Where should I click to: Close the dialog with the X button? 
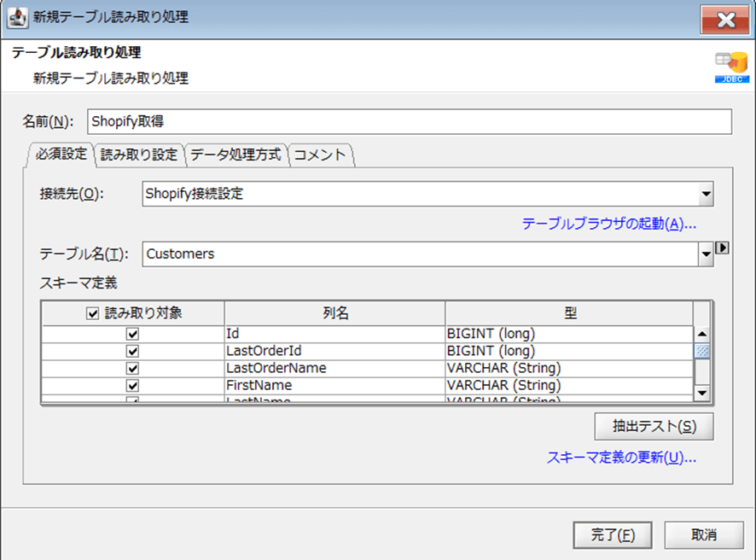click(x=725, y=20)
